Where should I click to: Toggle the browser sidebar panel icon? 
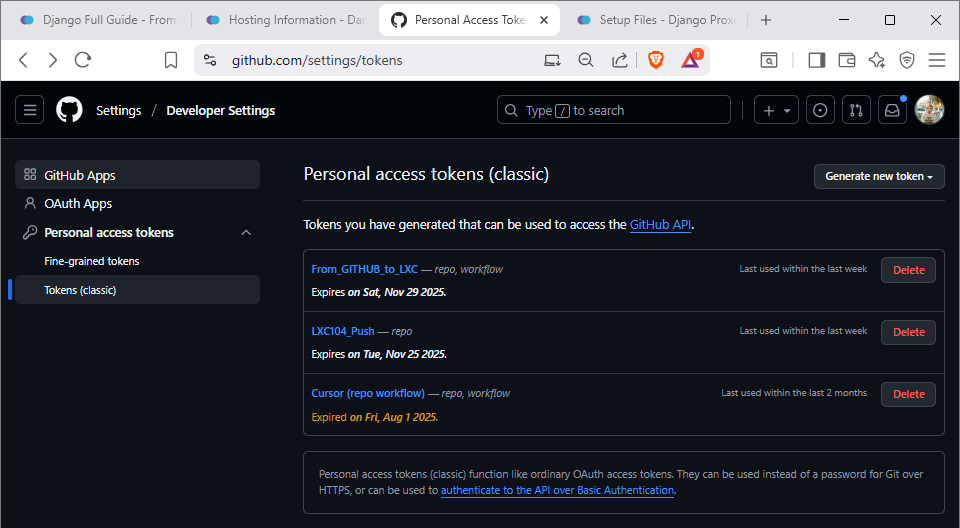point(817,60)
